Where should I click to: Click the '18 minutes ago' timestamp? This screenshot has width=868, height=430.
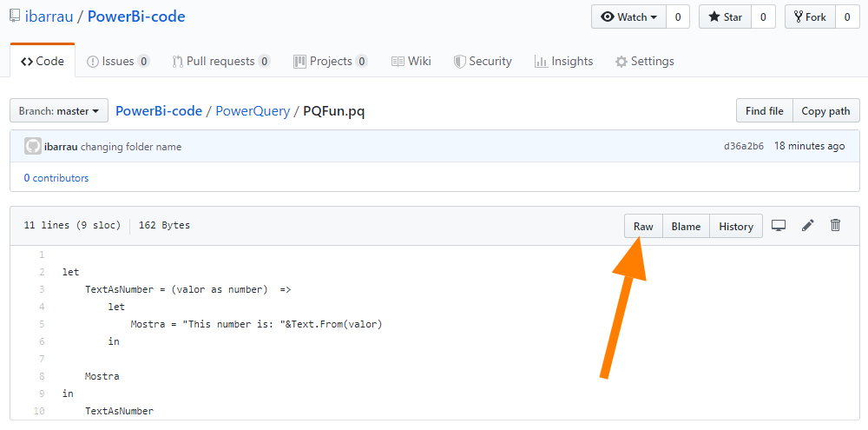809,146
